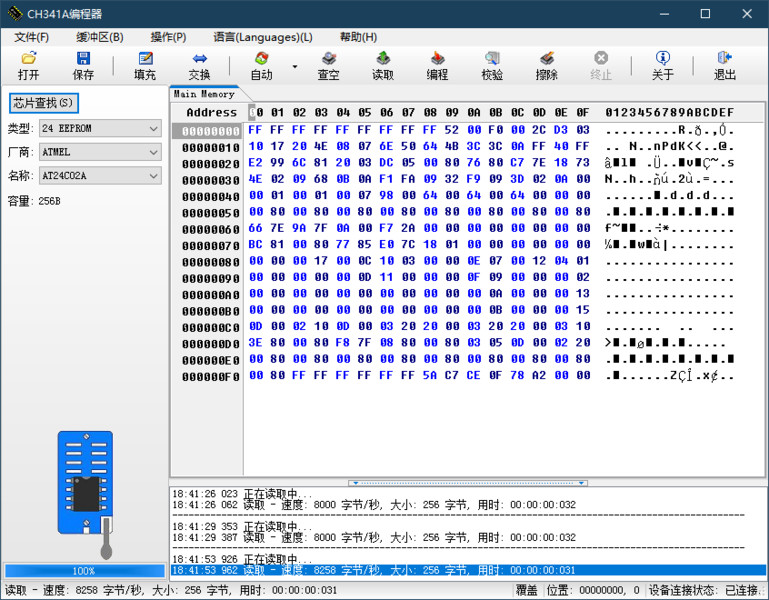The width and height of the screenshot is (769, 600).
Task: Expand the 自动 (Auto) dropdown arrow
Action: tap(294, 66)
